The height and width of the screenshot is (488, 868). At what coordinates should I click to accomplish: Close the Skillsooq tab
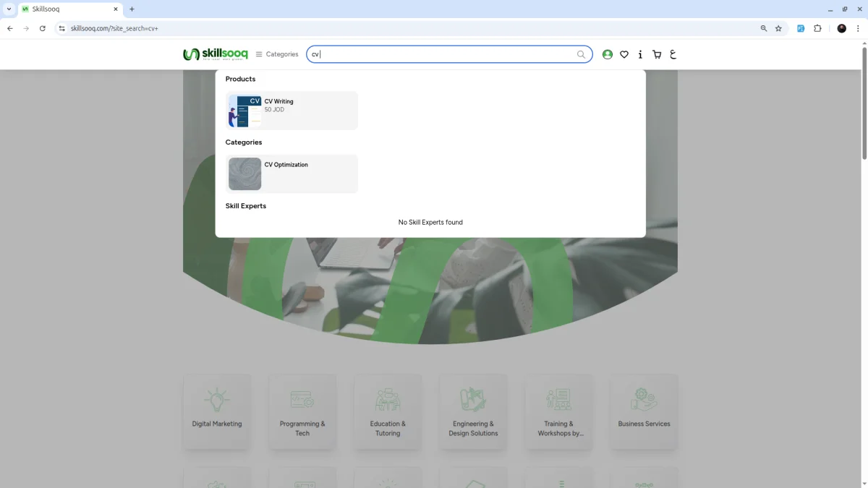(x=115, y=9)
